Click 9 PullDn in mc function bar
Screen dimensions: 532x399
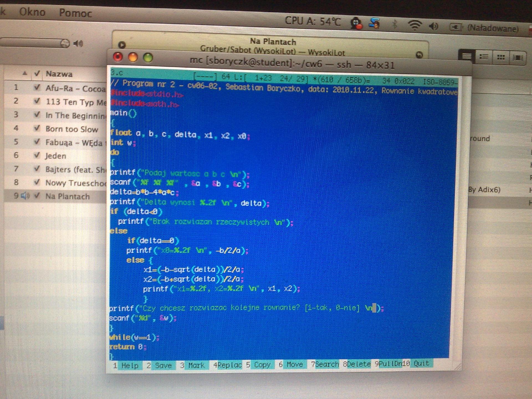[388, 364]
